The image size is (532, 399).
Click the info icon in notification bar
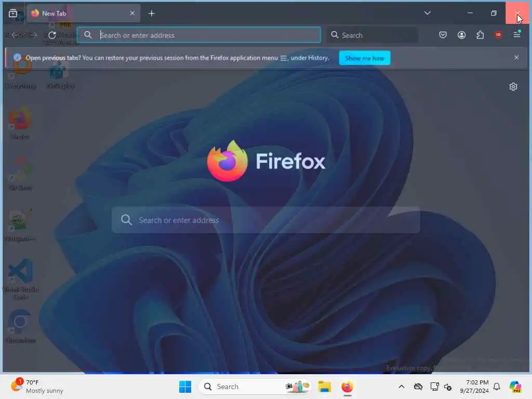click(18, 58)
